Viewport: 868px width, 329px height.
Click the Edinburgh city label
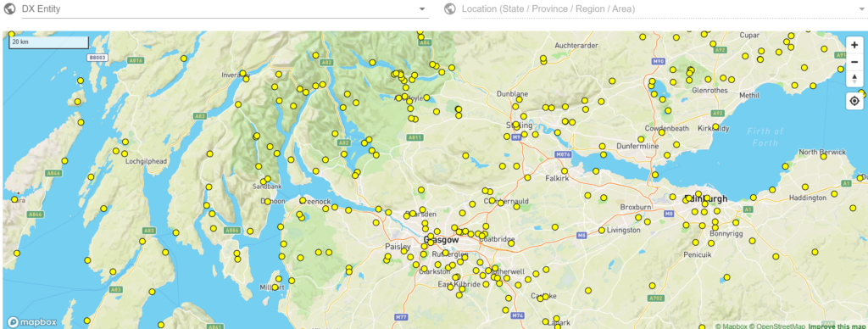pos(706,198)
